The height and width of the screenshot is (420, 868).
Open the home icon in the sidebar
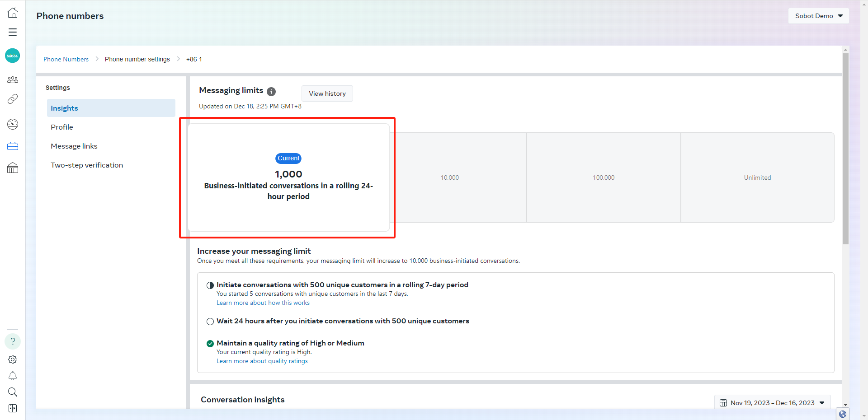(x=13, y=13)
